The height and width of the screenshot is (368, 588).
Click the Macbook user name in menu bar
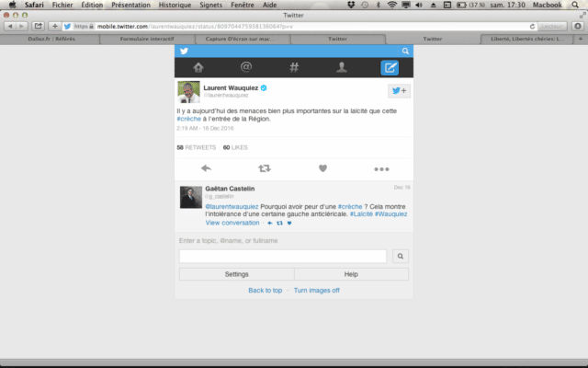pyautogui.click(x=548, y=5)
